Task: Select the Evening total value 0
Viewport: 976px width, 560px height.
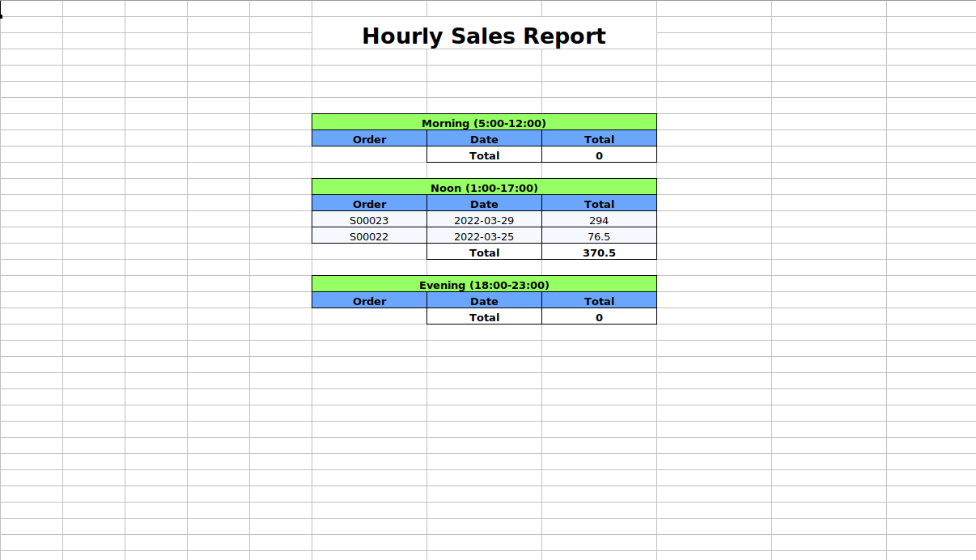Action: (599, 317)
